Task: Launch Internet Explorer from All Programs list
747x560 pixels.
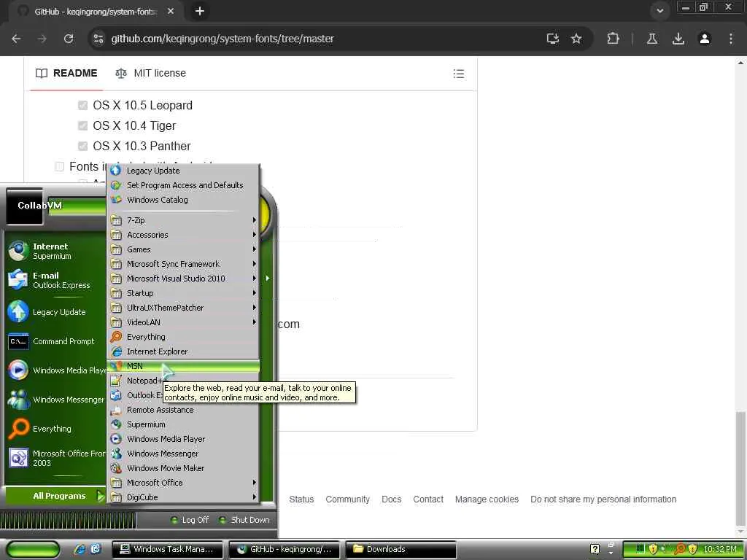Action: [x=183, y=351]
